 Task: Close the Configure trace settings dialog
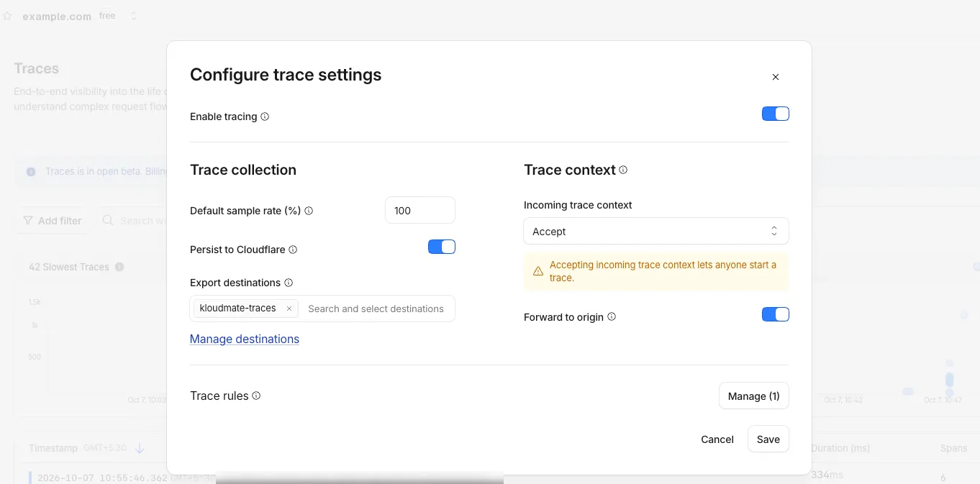775,77
